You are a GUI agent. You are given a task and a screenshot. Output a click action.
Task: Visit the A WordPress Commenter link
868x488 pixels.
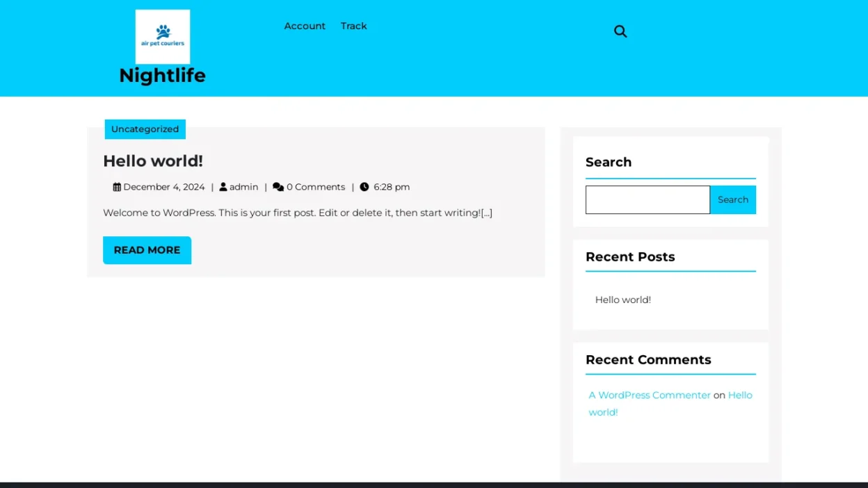[x=650, y=395]
